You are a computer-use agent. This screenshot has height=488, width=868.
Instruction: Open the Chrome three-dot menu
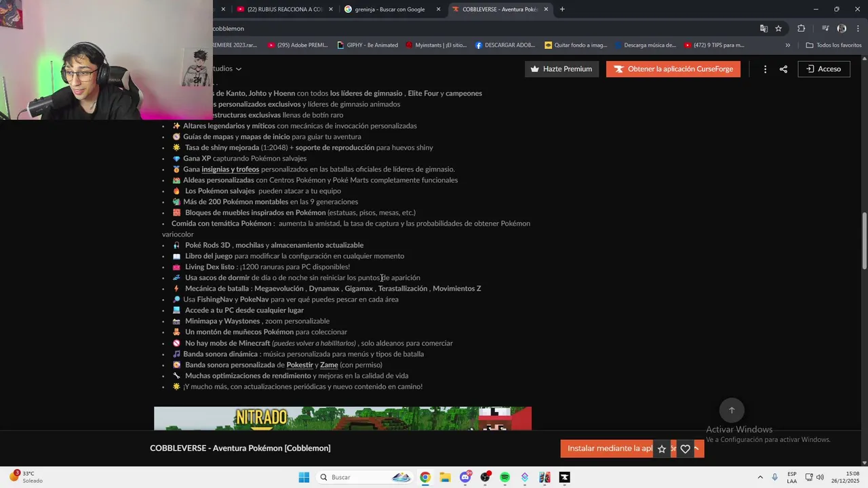pos(859,28)
